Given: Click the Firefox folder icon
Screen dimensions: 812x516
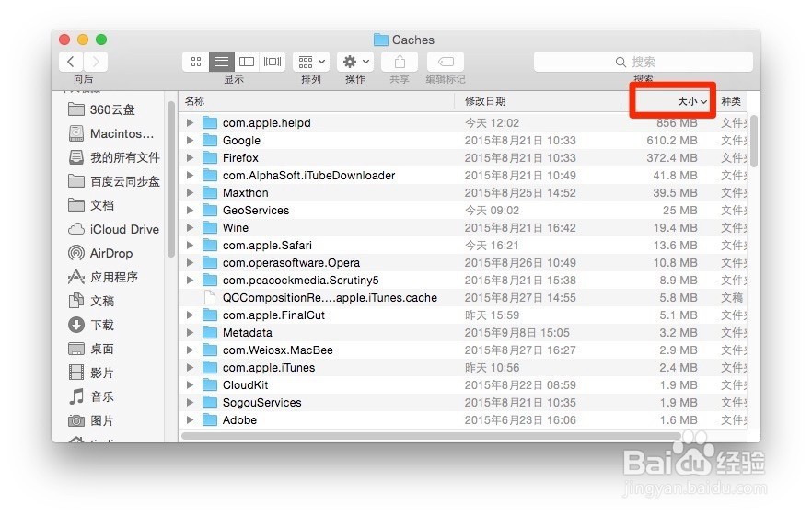Looking at the screenshot, I should point(209,157).
